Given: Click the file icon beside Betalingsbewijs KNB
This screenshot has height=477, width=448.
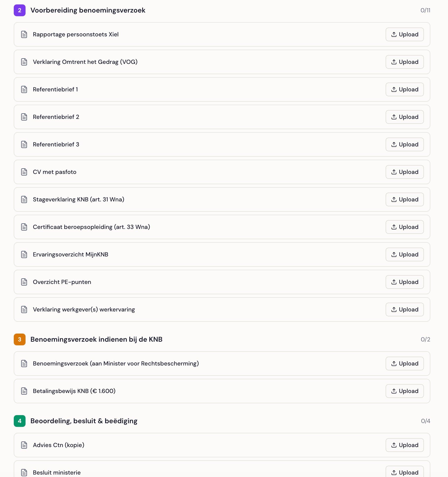Looking at the screenshot, I should 24,391.
